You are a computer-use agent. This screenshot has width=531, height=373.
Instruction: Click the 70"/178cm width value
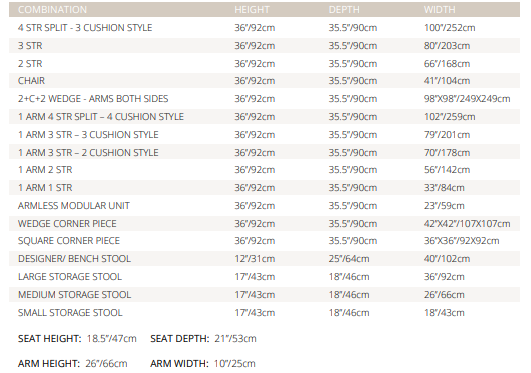pos(447,152)
